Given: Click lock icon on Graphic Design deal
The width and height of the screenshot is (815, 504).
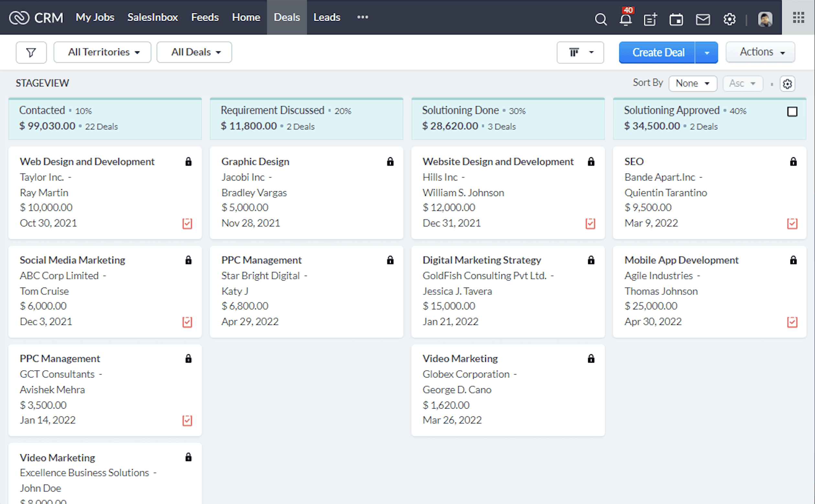Looking at the screenshot, I should [390, 162].
